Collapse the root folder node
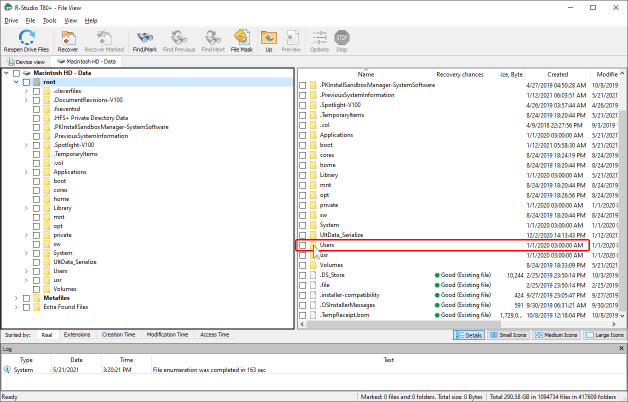This screenshot has height=402, width=628. click(16, 82)
